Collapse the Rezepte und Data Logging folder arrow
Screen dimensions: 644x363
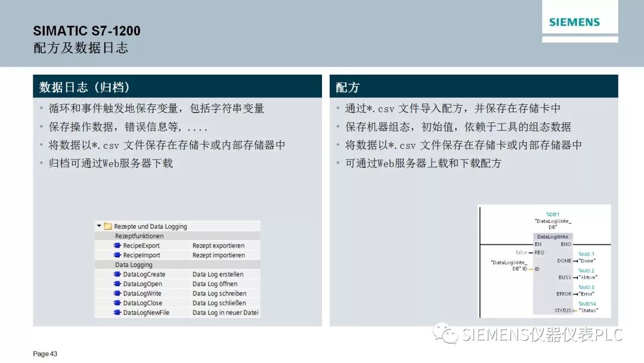tap(99, 226)
